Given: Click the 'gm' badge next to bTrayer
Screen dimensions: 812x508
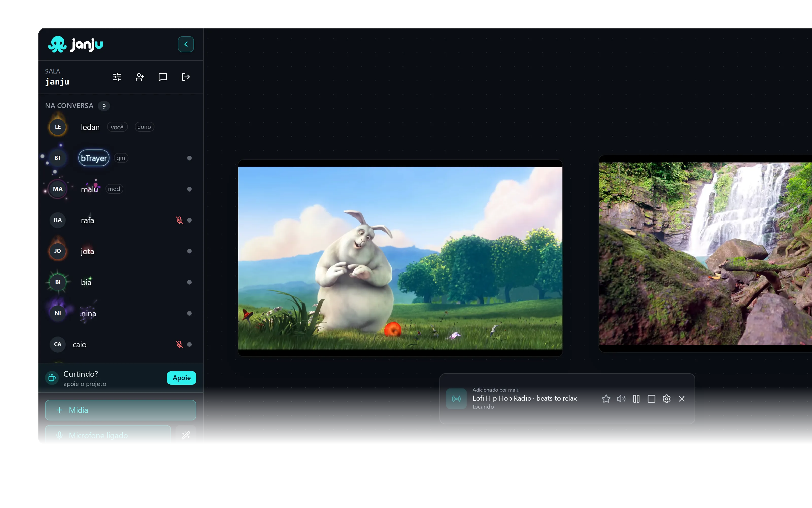Looking at the screenshot, I should [x=121, y=158].
